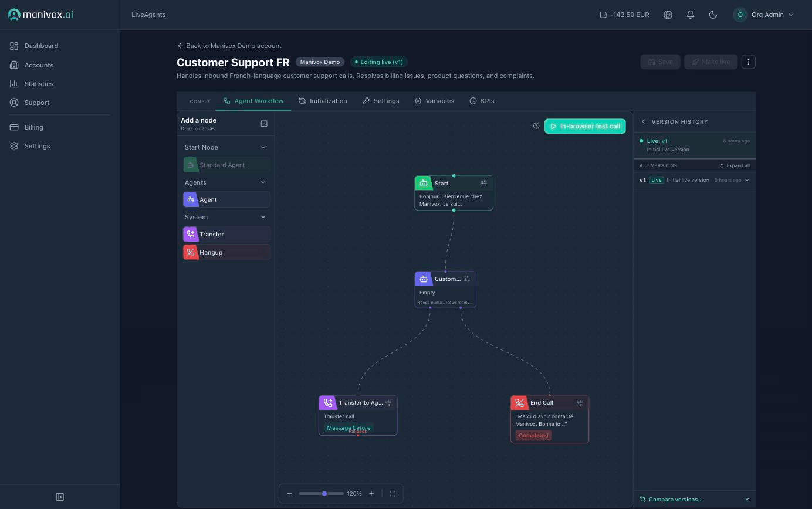Toggle dark mode moon icon
This screenshot has height=509, width=812.
(713, 15)
